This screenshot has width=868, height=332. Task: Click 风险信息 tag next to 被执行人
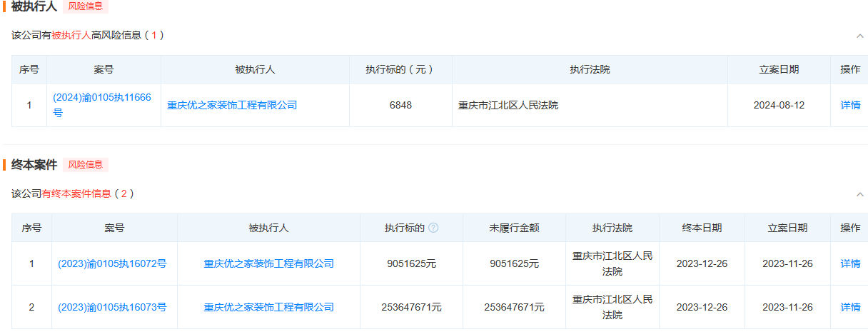pyautogui.click(x=86, y=6)
